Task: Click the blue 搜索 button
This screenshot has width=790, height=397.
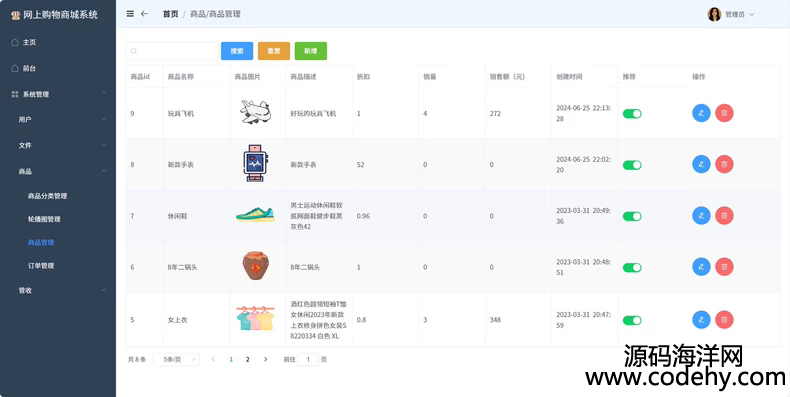Action: (x=237, y=51)
